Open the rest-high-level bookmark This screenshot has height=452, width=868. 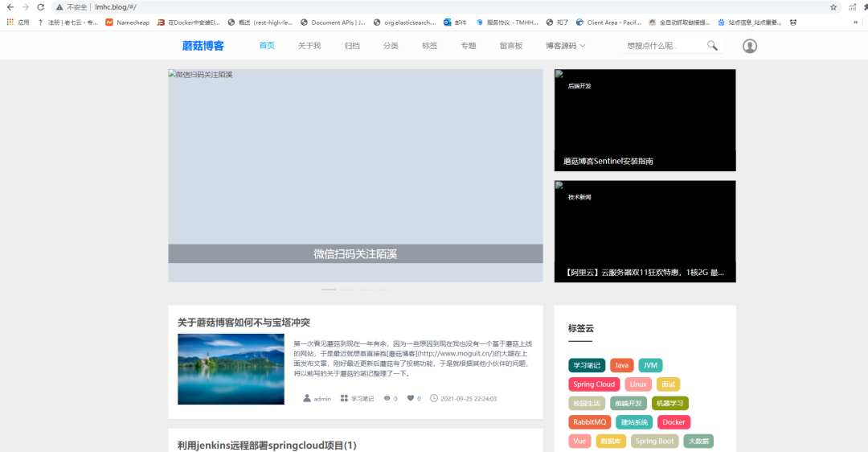coord(260,23)
